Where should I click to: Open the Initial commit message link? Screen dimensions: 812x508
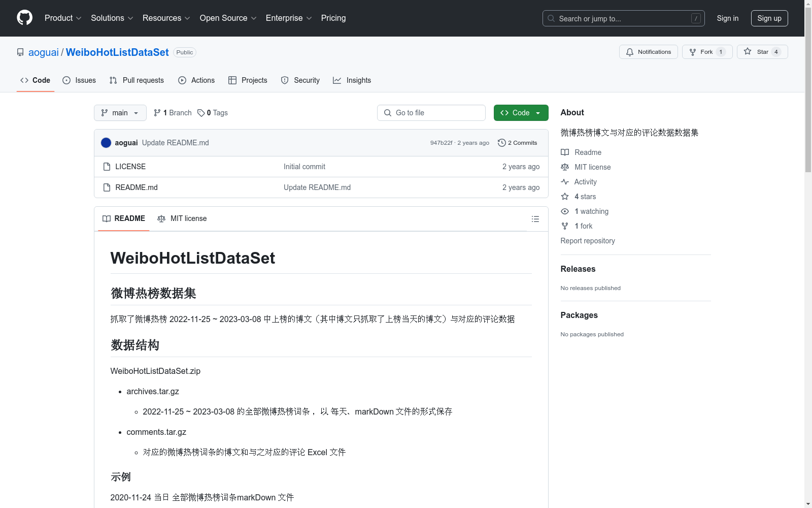pyautogui.click(x=304, y=167)
